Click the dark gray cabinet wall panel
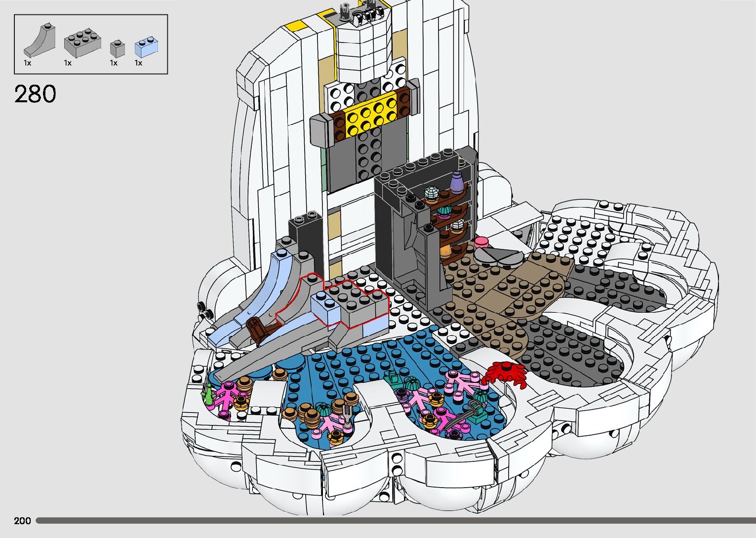 point(395,237)
